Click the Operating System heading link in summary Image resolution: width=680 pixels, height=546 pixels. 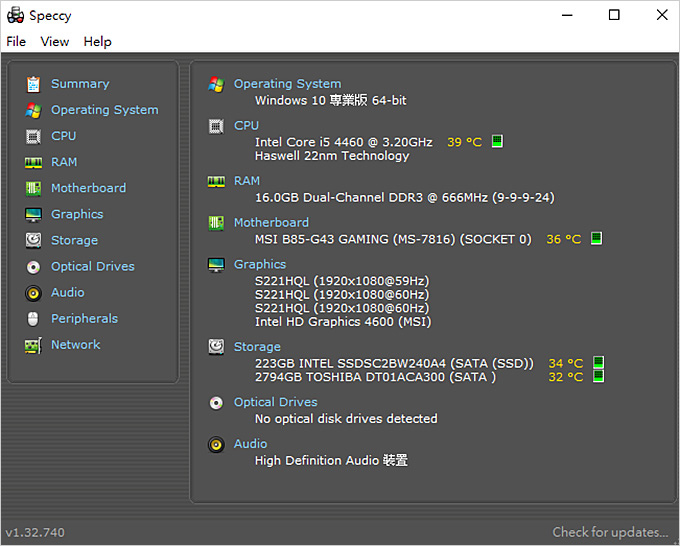point(288,84)
